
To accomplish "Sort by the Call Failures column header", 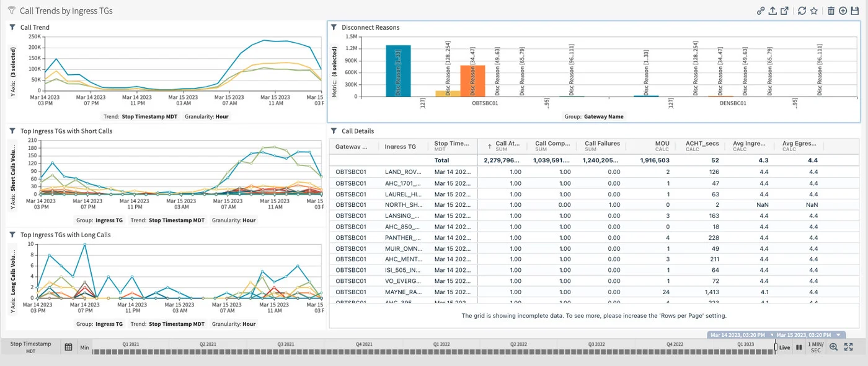I will [x=601, y=146].
